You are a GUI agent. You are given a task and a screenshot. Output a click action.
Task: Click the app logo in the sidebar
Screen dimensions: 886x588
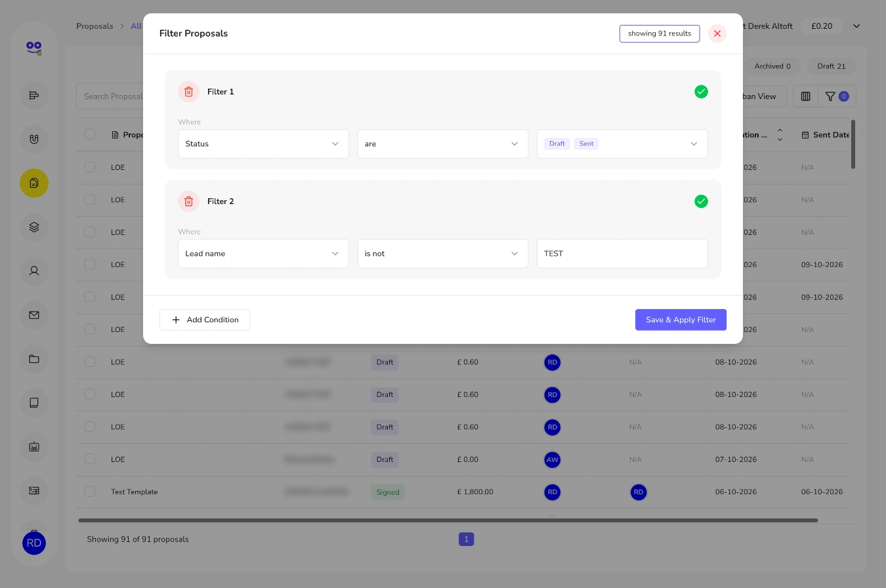click(x=34, y=47)
